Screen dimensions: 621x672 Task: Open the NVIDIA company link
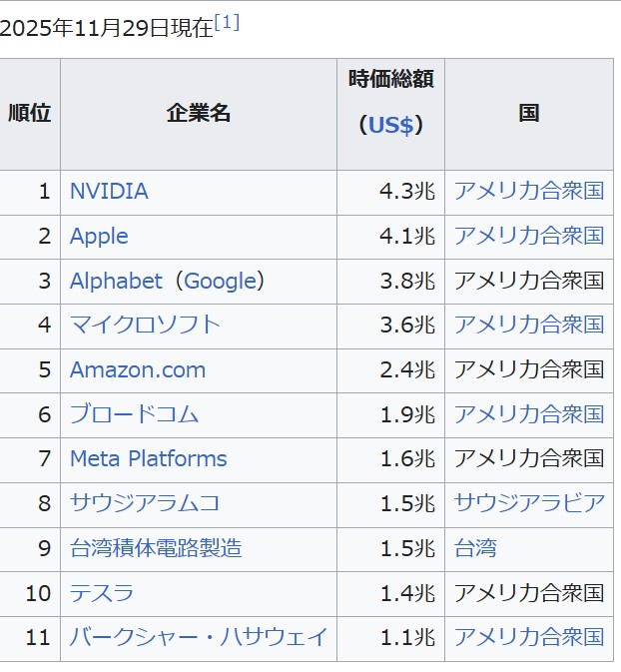coord(109,192)
